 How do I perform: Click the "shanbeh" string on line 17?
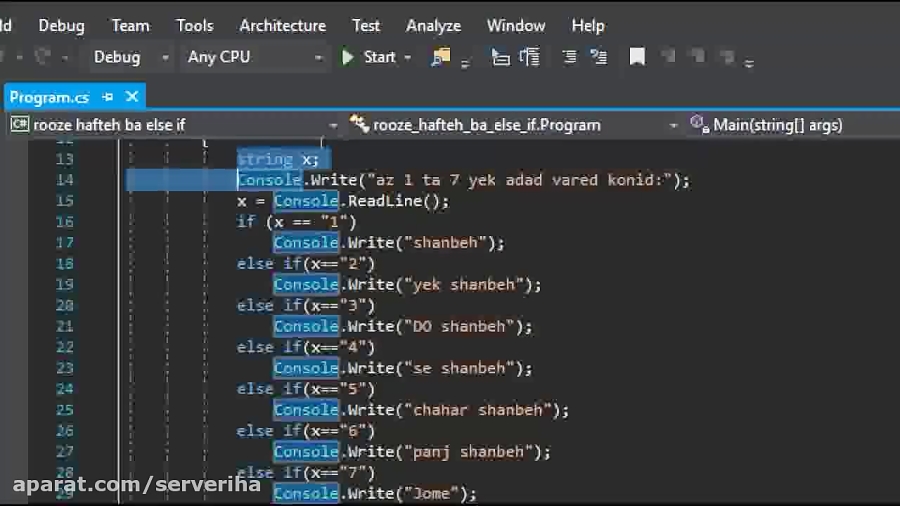tap(445, 243)
